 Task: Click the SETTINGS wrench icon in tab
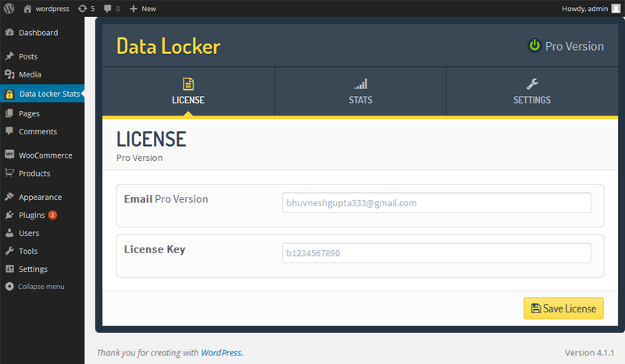(532, 84)
